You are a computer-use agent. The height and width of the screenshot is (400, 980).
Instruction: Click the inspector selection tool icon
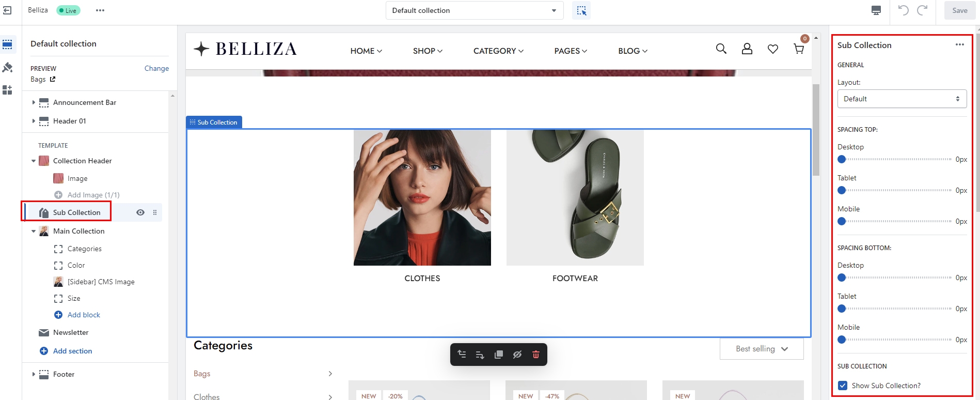581,10
